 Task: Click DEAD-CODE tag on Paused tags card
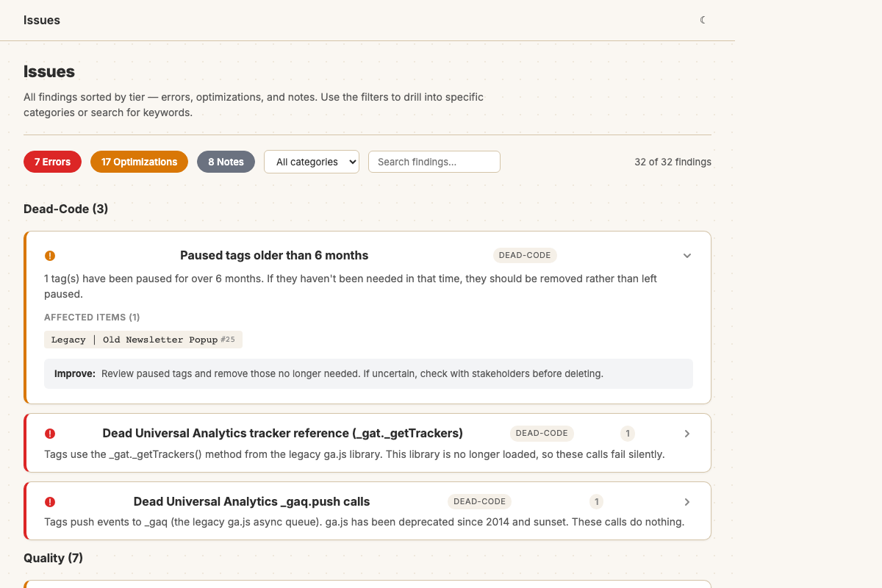525,256
